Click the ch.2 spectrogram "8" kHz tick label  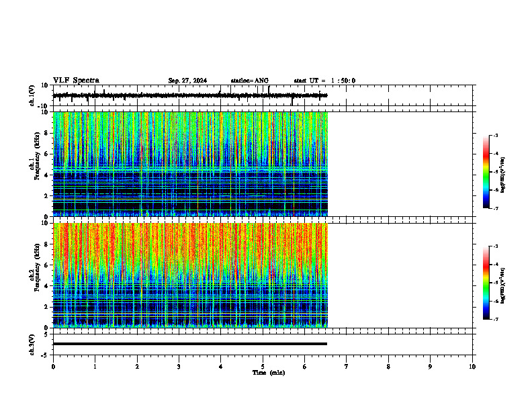pos(46,244)
